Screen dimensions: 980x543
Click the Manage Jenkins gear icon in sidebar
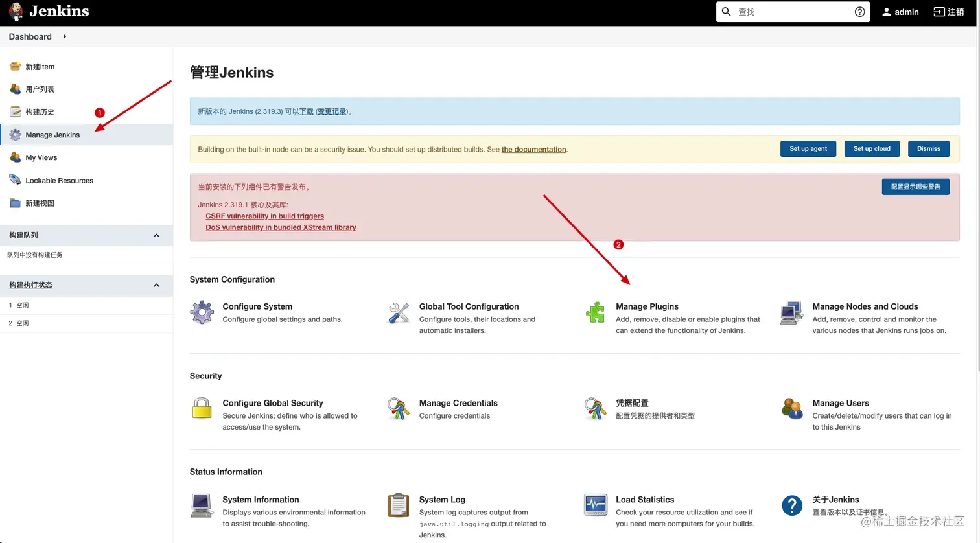point(16,135)
